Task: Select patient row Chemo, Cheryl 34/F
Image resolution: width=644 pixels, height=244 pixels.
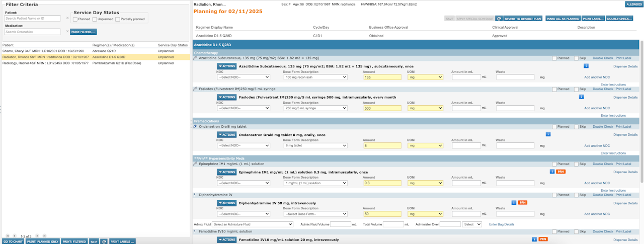Action: pos(95,51)
